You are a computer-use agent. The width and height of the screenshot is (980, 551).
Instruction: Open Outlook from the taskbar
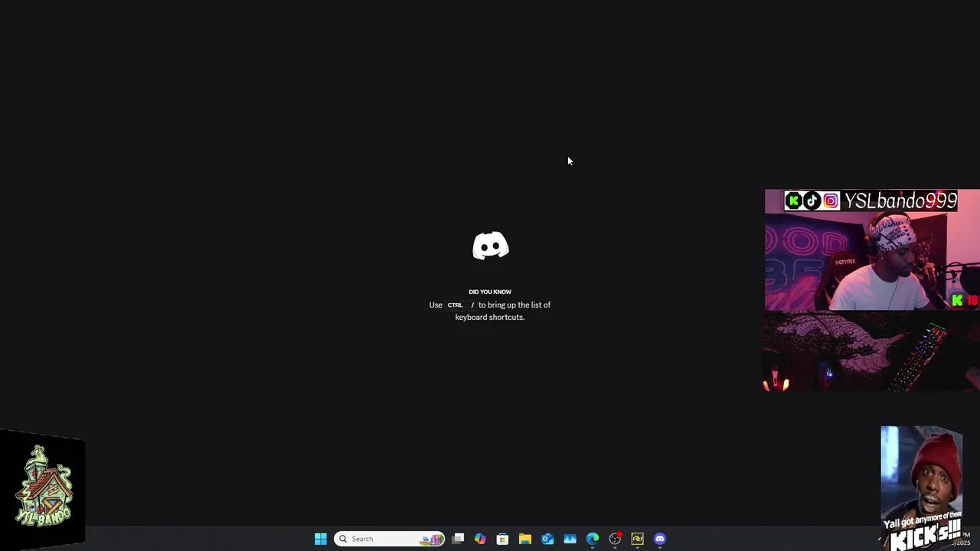point(547,539)
